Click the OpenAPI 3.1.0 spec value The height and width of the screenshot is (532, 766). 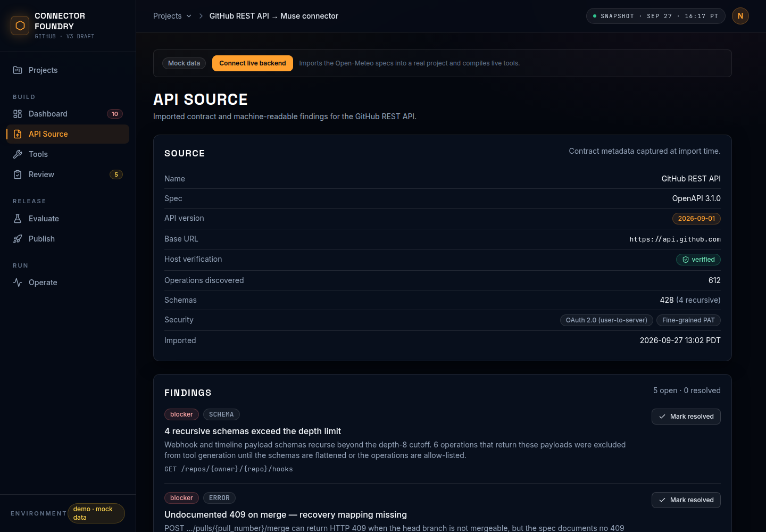[x=696, y=198]
